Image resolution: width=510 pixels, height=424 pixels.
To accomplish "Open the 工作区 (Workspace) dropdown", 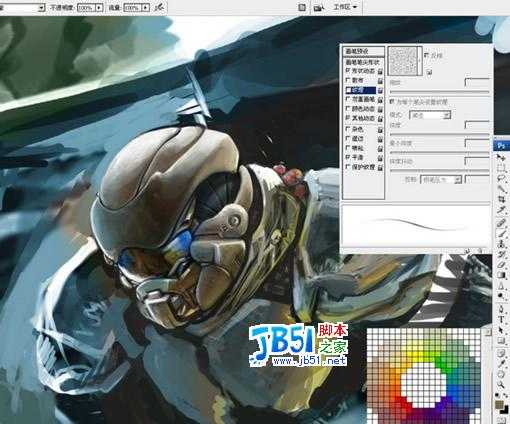I will 345,7.
